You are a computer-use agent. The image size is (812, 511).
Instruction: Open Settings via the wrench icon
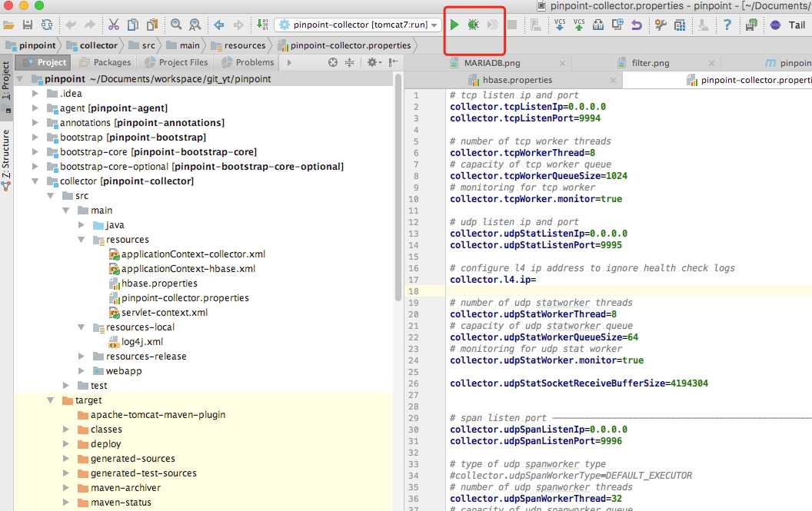[x=661, y=25]
